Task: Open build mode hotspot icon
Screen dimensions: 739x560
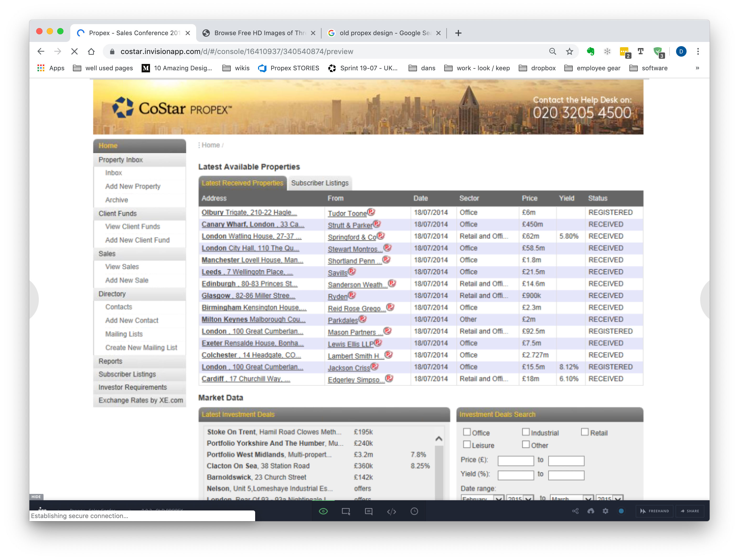Action: pos(346,511)
